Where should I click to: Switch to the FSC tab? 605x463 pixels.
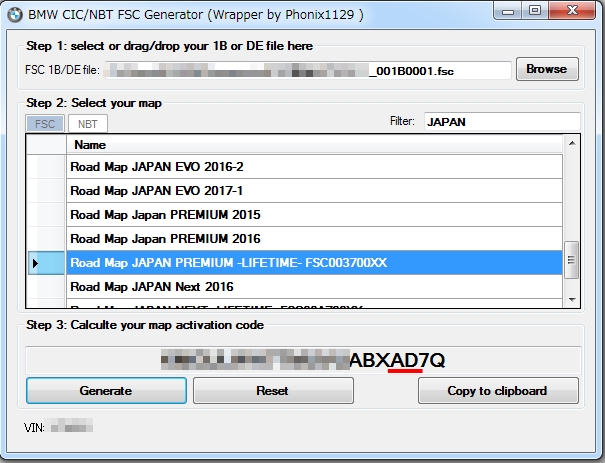(45, 124)
